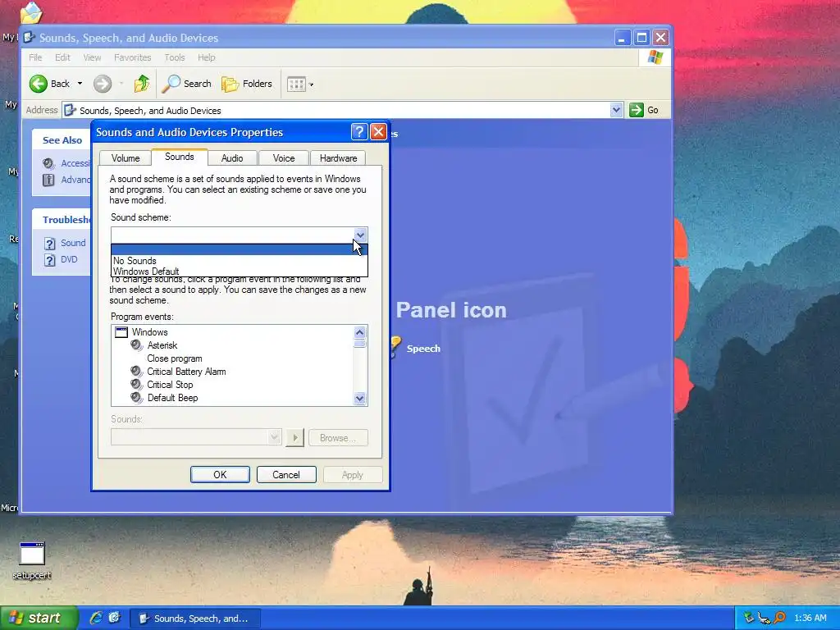Image resolution: width=840 pixels, height=630 pixels.
Task: Open the View menu
Action: pos(92,57)
